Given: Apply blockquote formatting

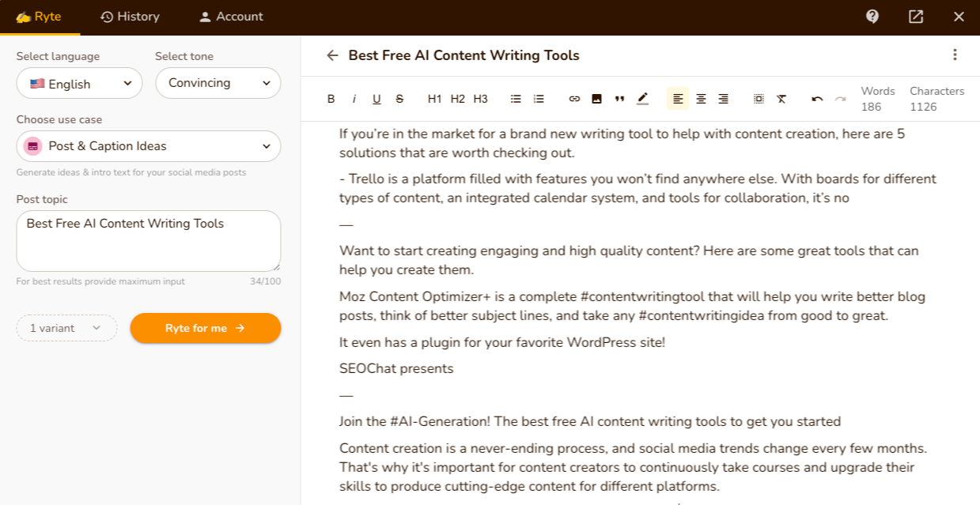Looking at the screenshot, I should coord(619,99).
